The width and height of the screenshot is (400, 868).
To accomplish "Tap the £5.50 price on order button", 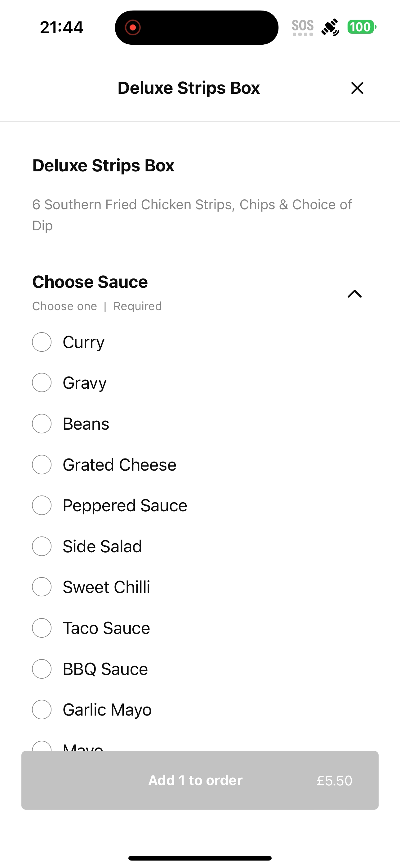I will tap(334, 780).
